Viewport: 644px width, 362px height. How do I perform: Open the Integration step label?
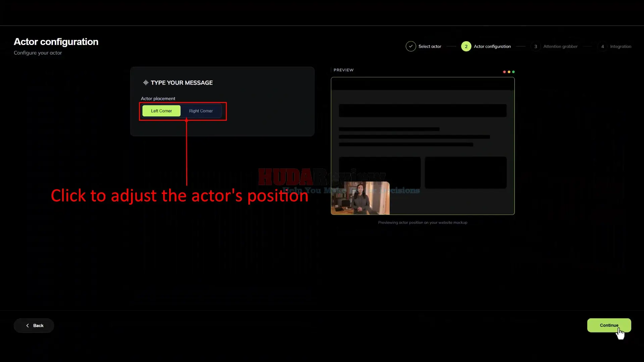[x=620, y=46]
